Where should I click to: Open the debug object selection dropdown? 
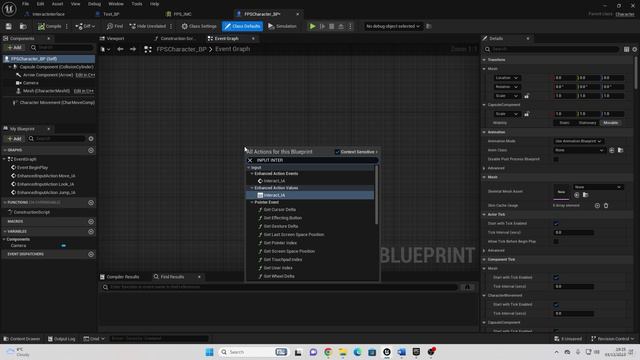392,26
